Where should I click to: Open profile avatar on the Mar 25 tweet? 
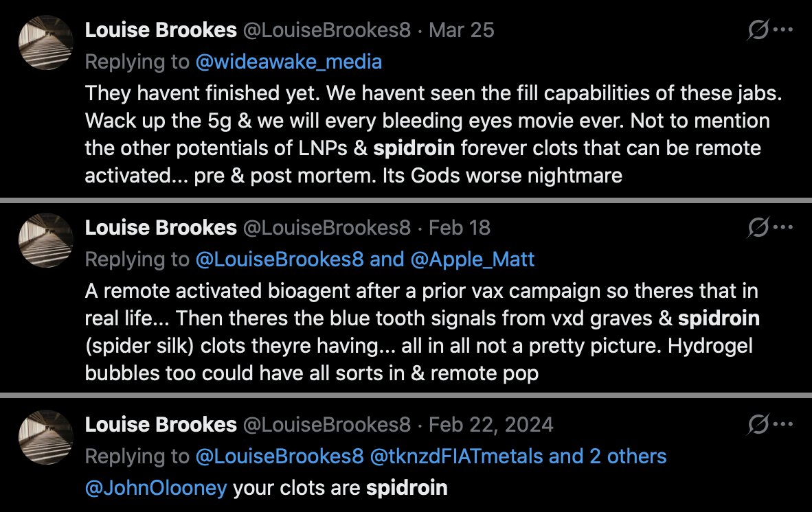(x=45, y=43)
